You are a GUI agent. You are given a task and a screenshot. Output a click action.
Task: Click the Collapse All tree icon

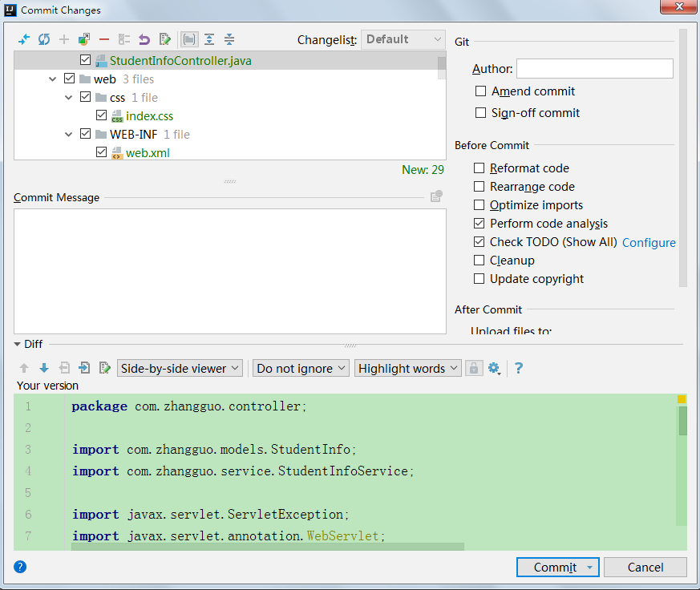click(229, 39)
